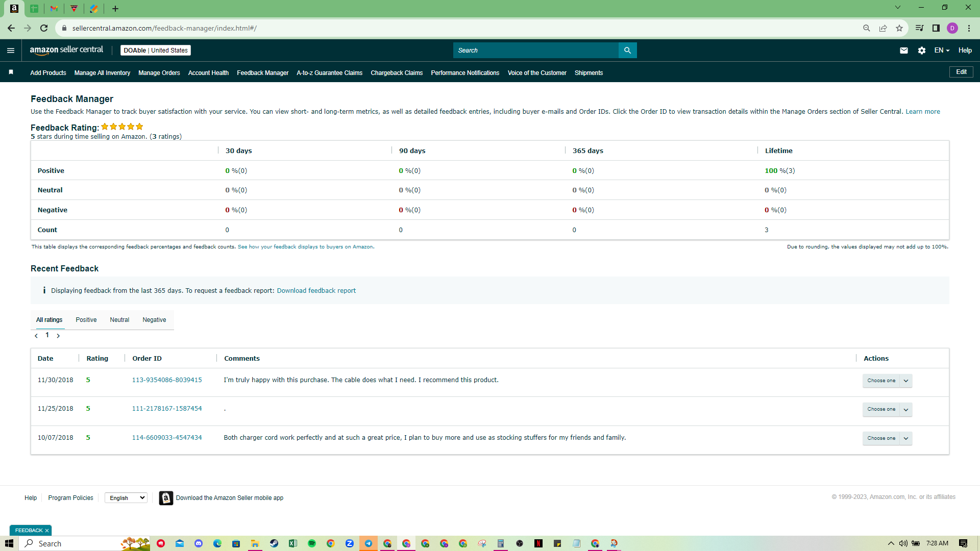
Task: Open A-to-z Guarantee Claims
Action: coord(330,73)
